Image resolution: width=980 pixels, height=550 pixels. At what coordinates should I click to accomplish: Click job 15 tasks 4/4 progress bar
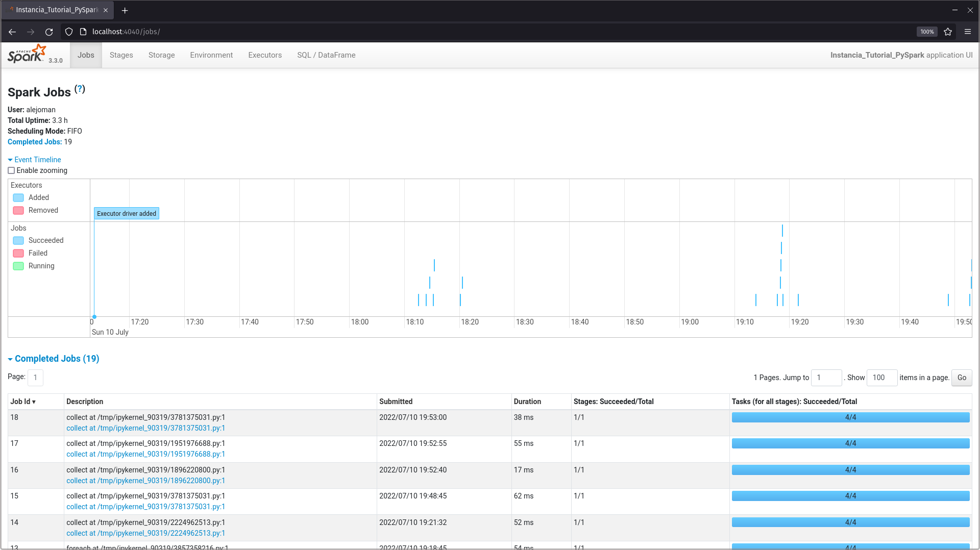pos(850,496)
